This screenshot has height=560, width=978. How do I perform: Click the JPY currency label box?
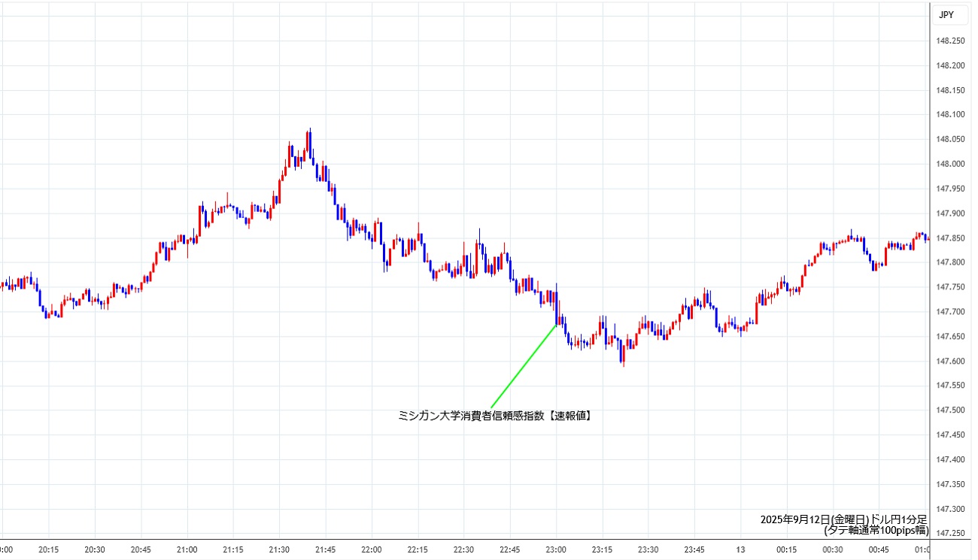(x=946, y=14)
